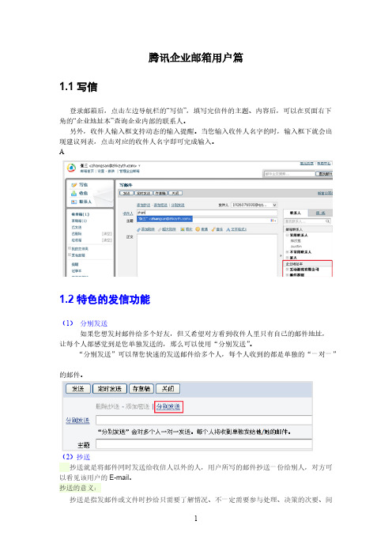The width and height of the screenshot is (392, 555).
Task: Click the magnifier in contacts search box
Action: pyautogui.click(x=328, y=221)
